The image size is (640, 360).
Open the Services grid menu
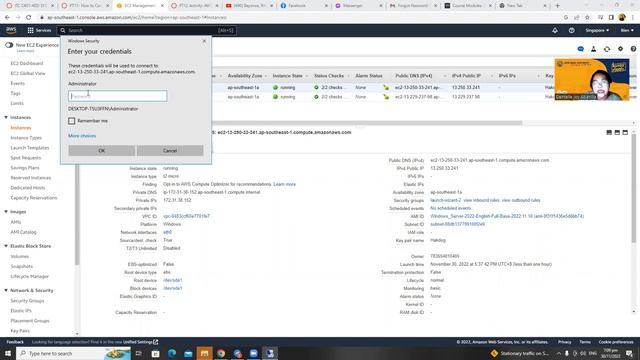coord(39,30)
